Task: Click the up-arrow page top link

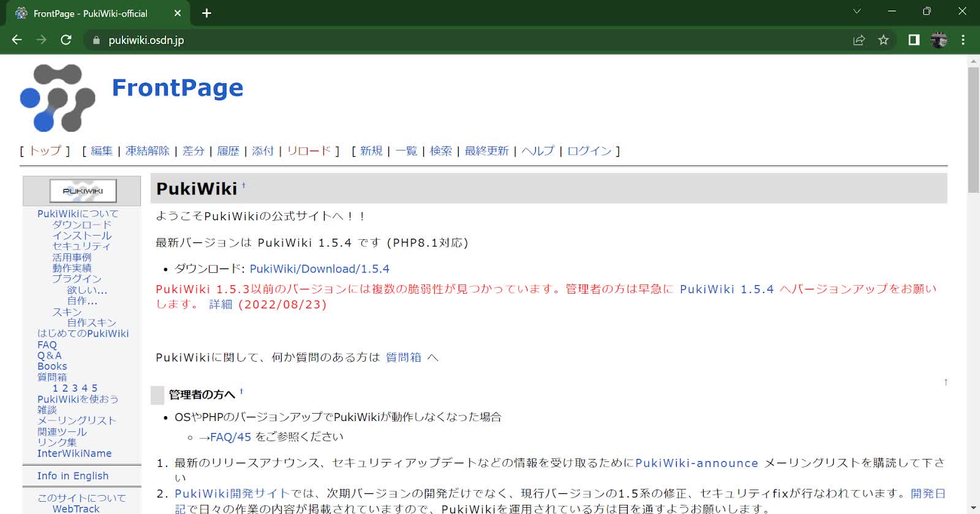Action: point(946,382)
